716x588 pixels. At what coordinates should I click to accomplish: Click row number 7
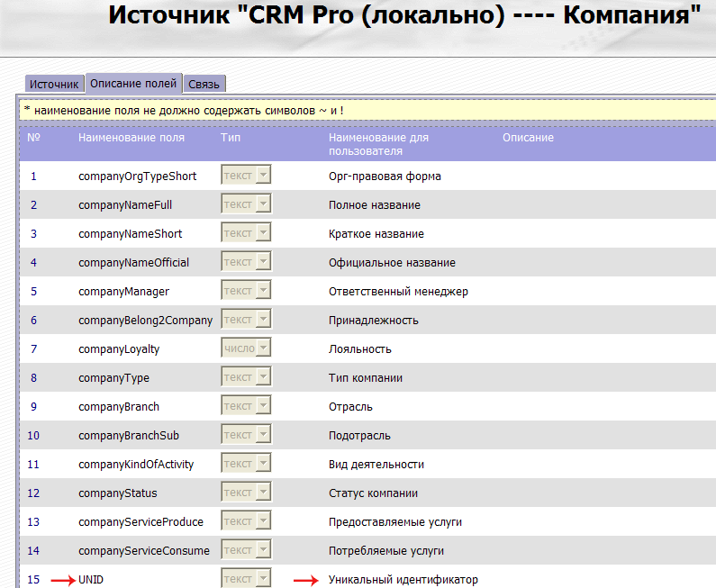click(34, 348)
